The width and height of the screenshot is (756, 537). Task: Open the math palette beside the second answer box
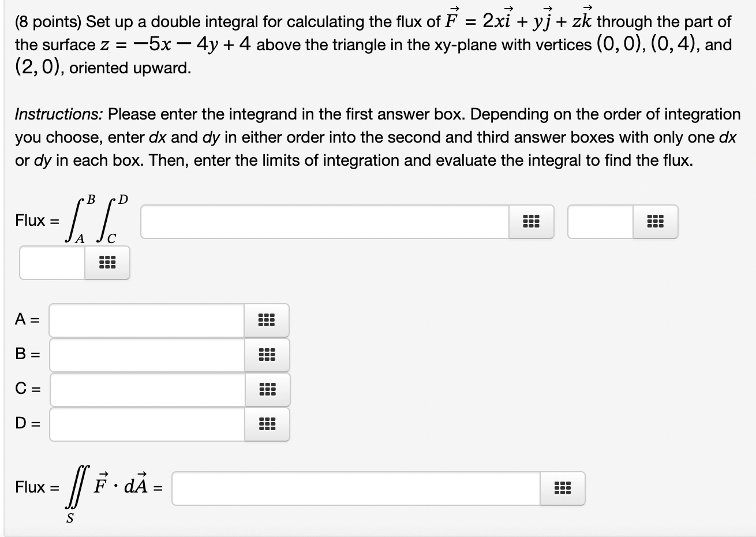pyautogui.click(x=655, y=221)
